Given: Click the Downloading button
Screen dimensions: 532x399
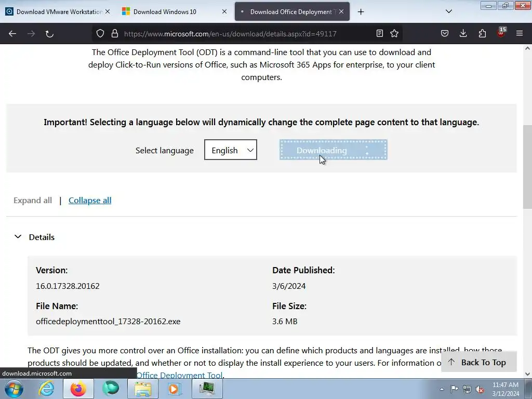Looking at the screenshot, I should [333, 150].
